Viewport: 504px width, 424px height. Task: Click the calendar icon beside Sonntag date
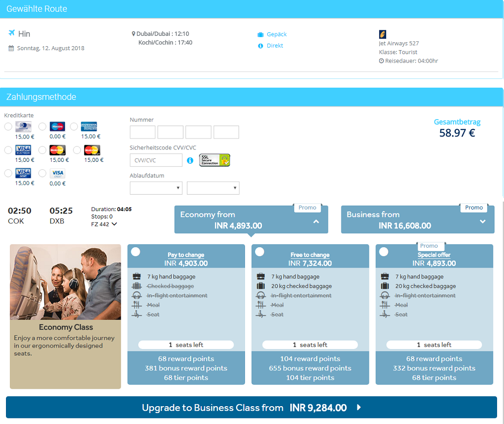11,48
